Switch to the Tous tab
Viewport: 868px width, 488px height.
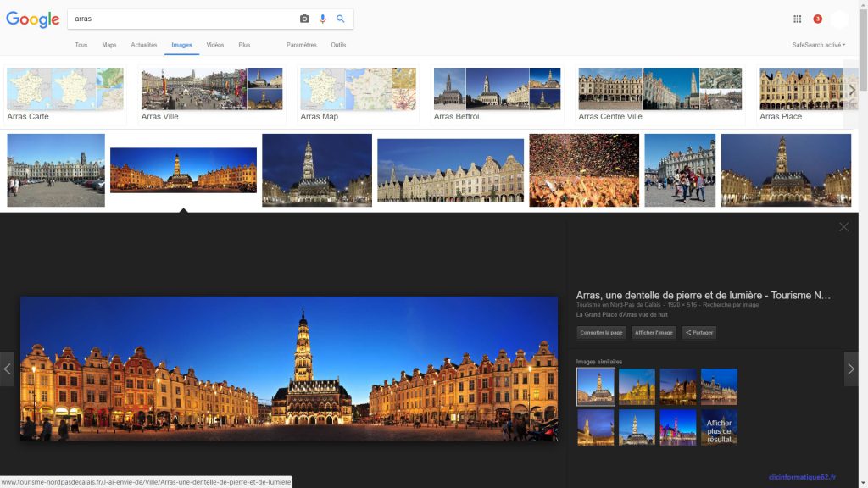coord(81,45)
